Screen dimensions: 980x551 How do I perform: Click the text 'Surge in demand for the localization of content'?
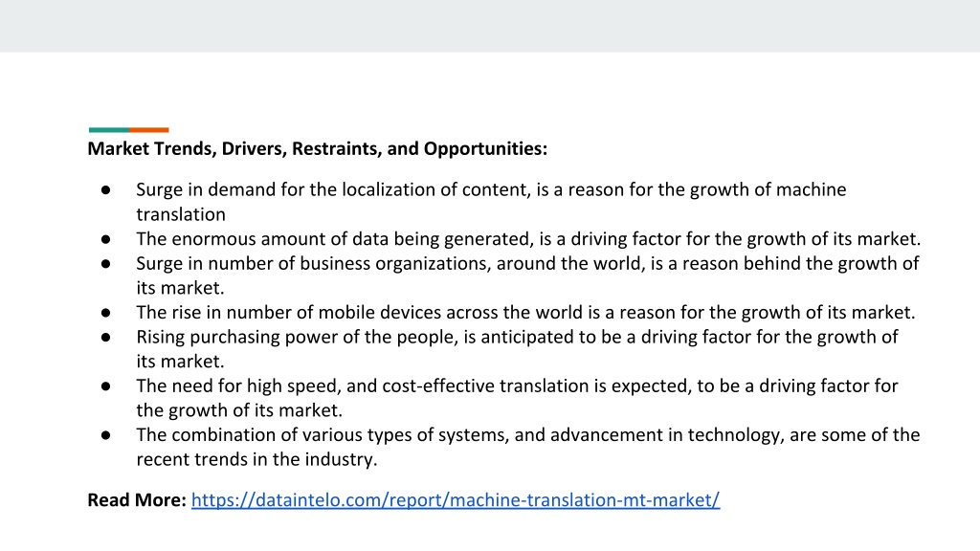click(x=334, y=190)
